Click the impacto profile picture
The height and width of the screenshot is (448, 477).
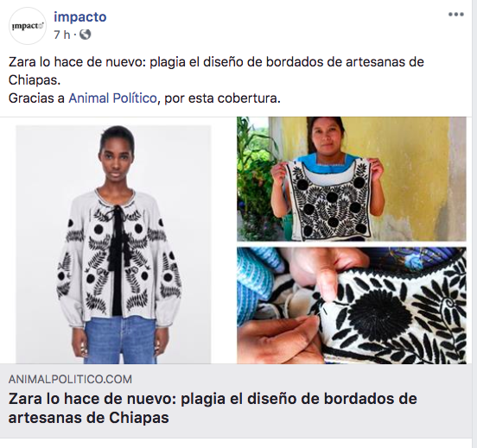tap(28, 26)
